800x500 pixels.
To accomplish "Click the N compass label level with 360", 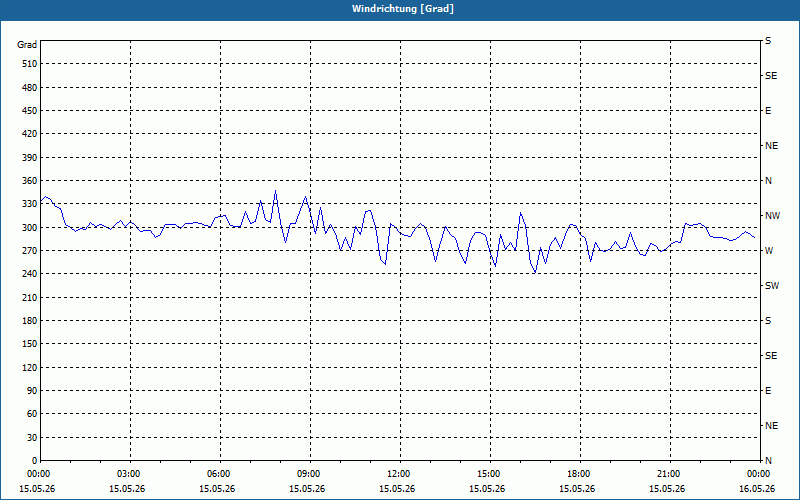I will tap(768, 181).
